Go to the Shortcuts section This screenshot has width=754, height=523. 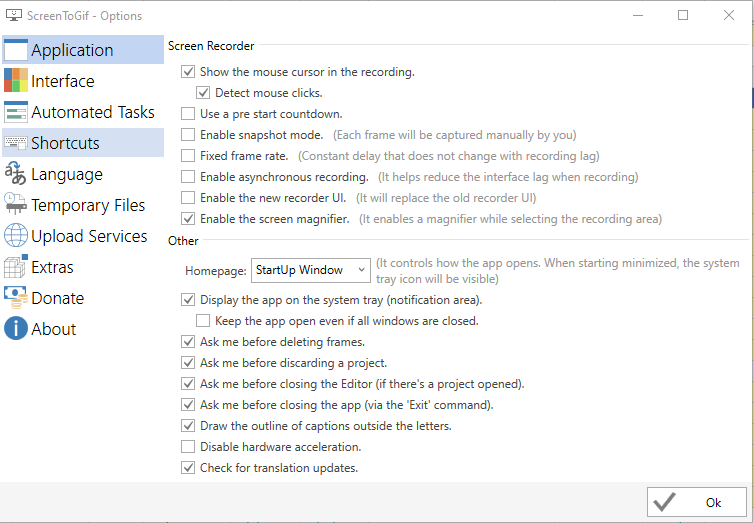pos(83,143)
